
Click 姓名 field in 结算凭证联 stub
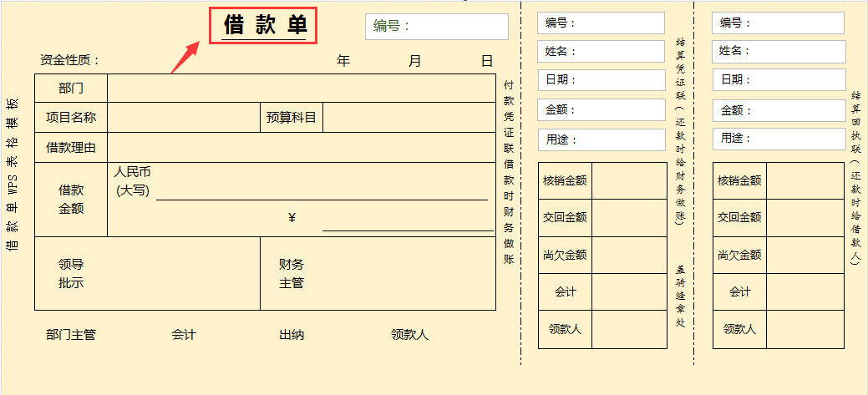pos(601,52)
